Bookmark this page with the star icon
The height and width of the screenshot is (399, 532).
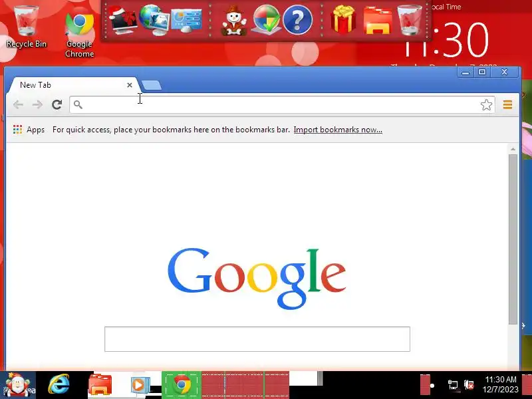tap(486, 104)
